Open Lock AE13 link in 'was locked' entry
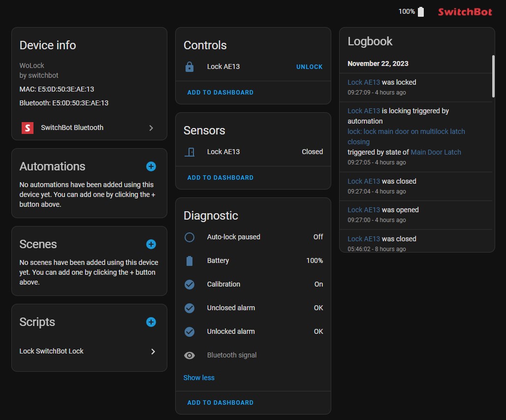This screenshot has height=420, width=506. tap(364, 82)
